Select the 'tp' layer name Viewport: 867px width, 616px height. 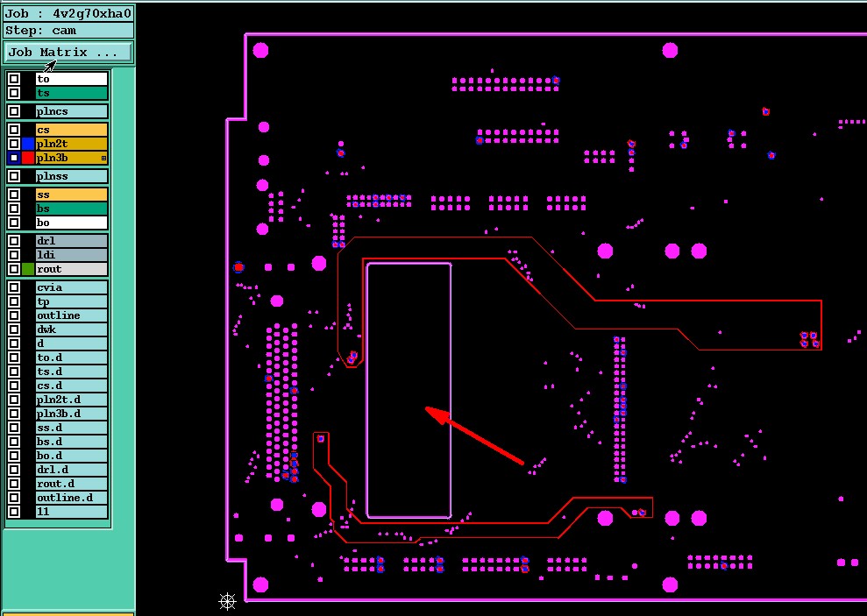click(x=71, y=301)
